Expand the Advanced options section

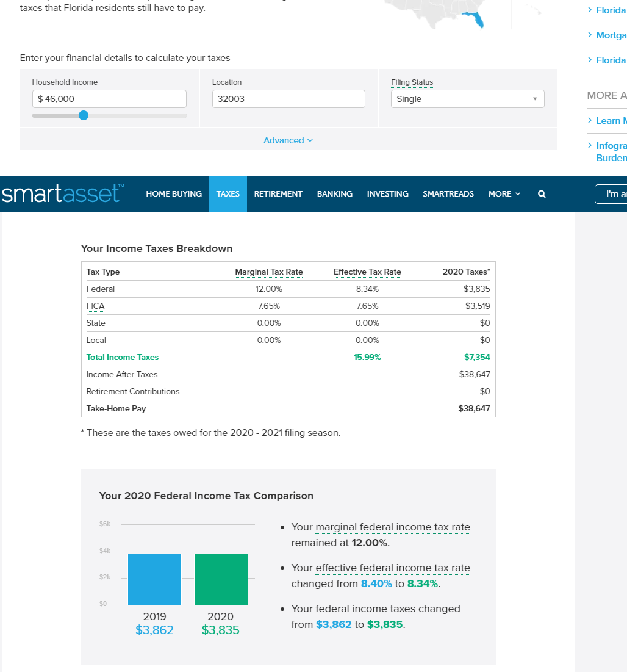288,140
